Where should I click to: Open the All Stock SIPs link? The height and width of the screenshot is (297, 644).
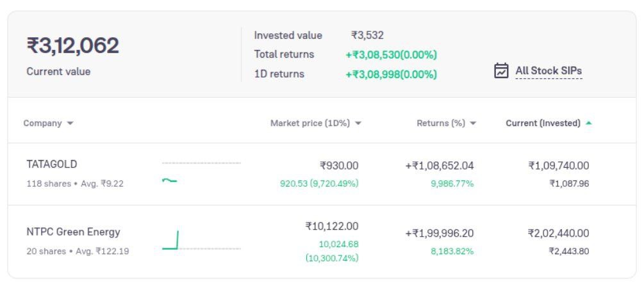(x=549, y=71)
